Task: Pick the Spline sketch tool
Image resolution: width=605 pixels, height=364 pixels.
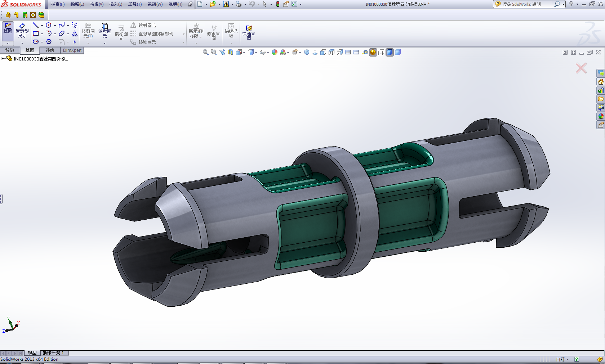Action: click(x=62, y=25)
